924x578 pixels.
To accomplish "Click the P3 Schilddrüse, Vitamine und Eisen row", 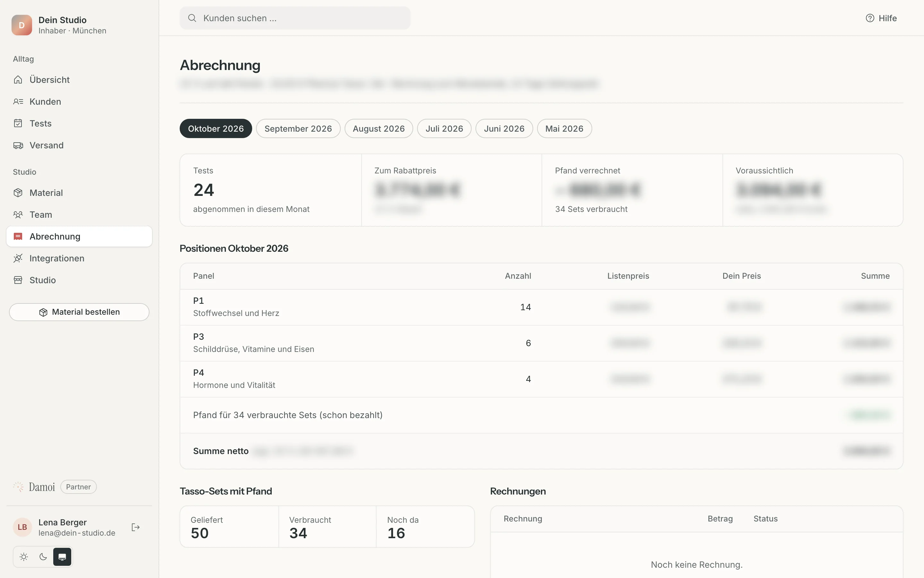I will tap(542, 343).
